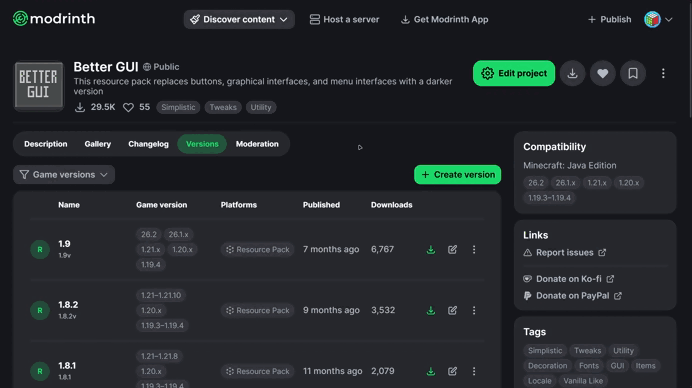The image size is (692, 388).
Task: Open version 1.9 name link
Action: pyautogui.click(x=64, y=244)
